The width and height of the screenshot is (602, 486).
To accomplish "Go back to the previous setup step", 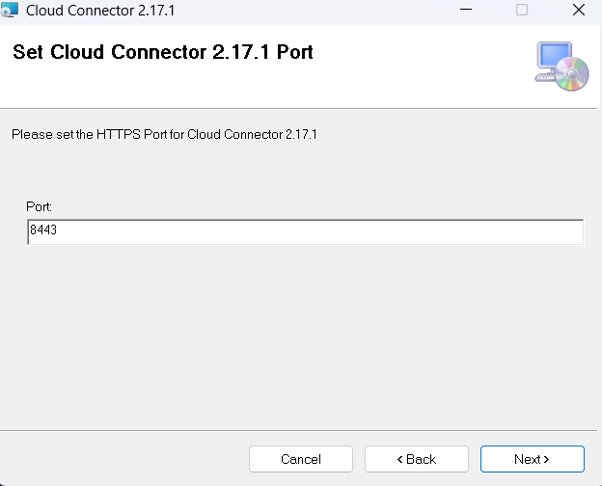I will pyautogui.click(x=417, y=459).
